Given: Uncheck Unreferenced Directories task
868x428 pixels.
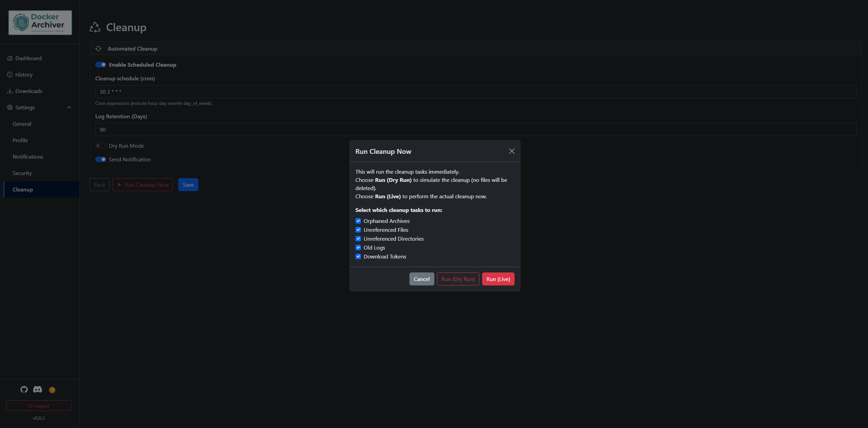Looking at the screenshot, I should (358, 239).
